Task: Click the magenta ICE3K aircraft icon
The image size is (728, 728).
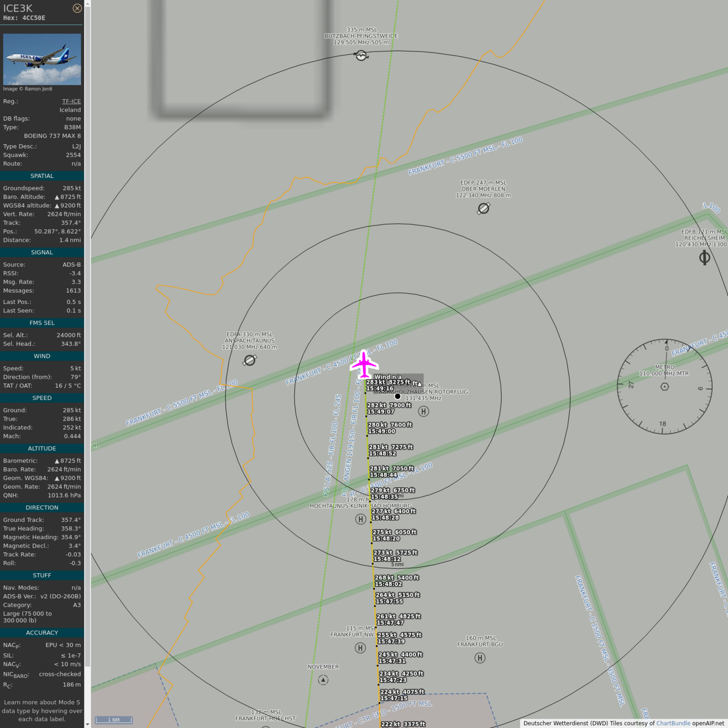Action: tap(364, 364)
